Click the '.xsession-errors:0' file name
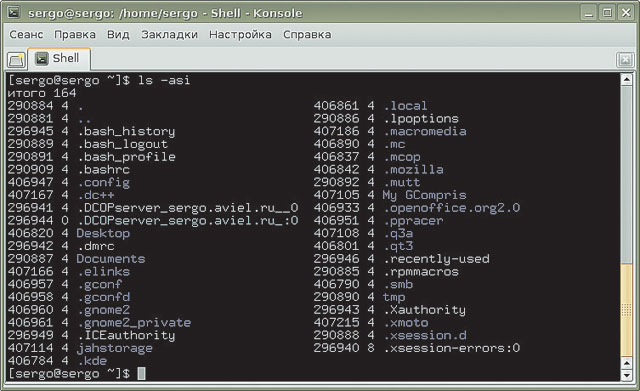 pyautogui.click(x=451, y=348)
